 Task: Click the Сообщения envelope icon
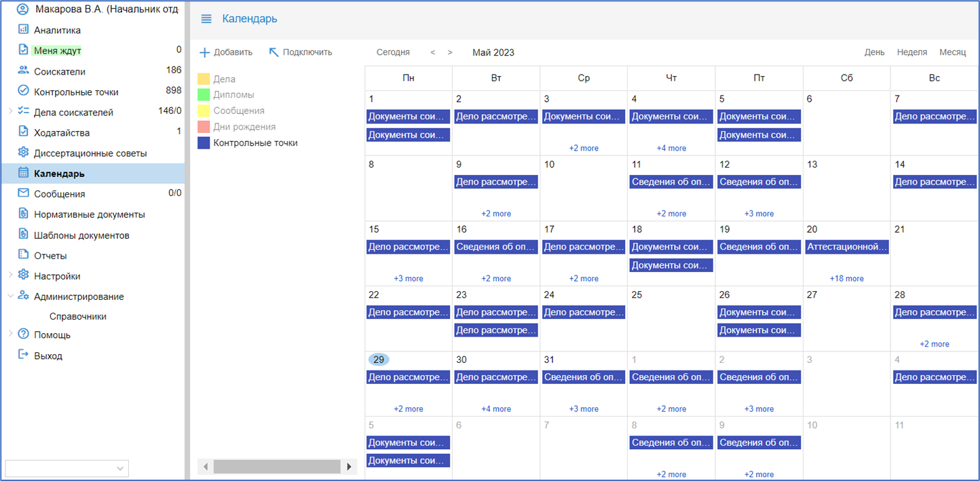coord(23,193)
